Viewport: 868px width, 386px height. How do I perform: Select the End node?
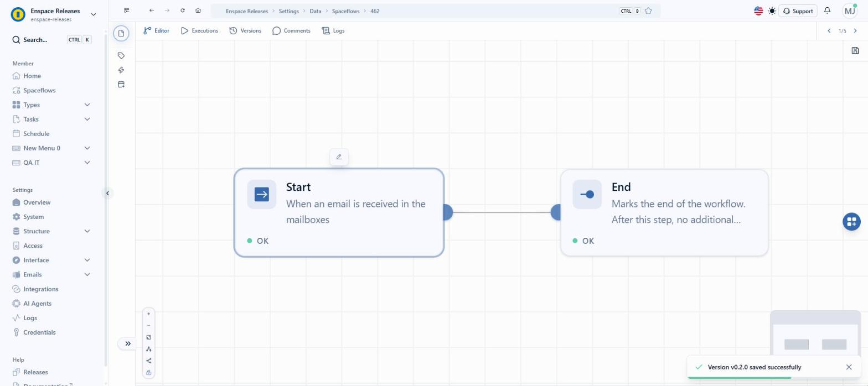(664, 213)
